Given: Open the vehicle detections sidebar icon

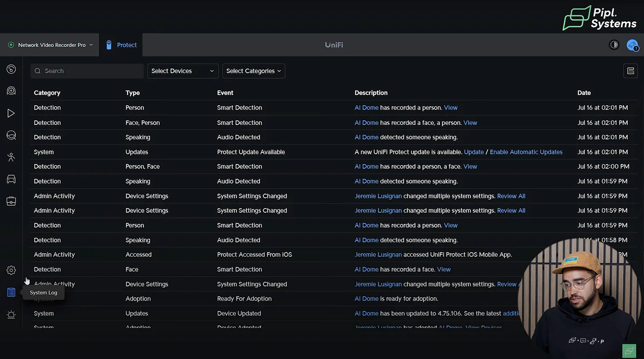Looking at the screenshot, I should [11, 179].
